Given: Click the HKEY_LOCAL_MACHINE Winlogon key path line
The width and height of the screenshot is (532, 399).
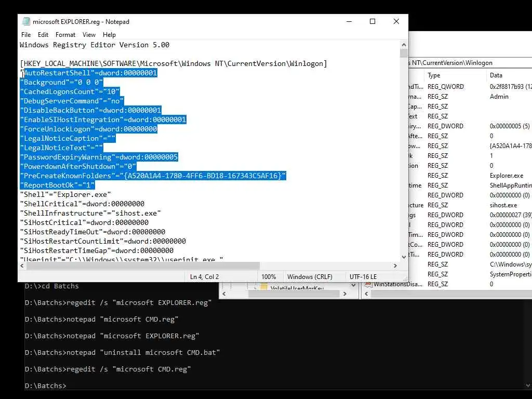Looking at the screenshot, I should (x=174, y=63).
